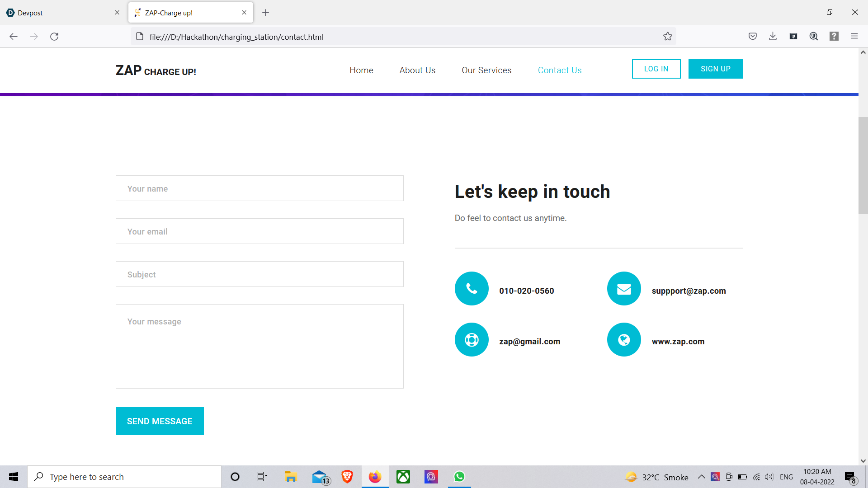Click the envelope icon beside suppport@zap.com
Screen dimensions: 868x488
(624, 289)
